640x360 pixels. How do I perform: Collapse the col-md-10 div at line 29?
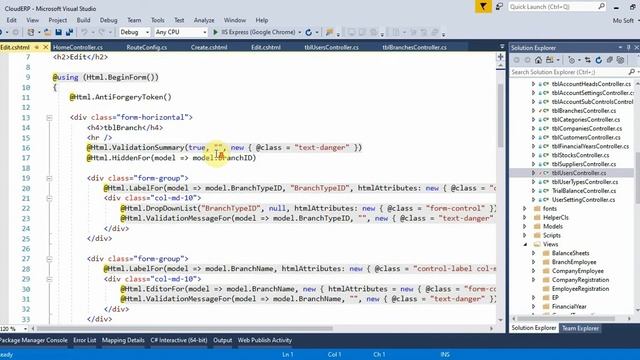coord(49,279)
